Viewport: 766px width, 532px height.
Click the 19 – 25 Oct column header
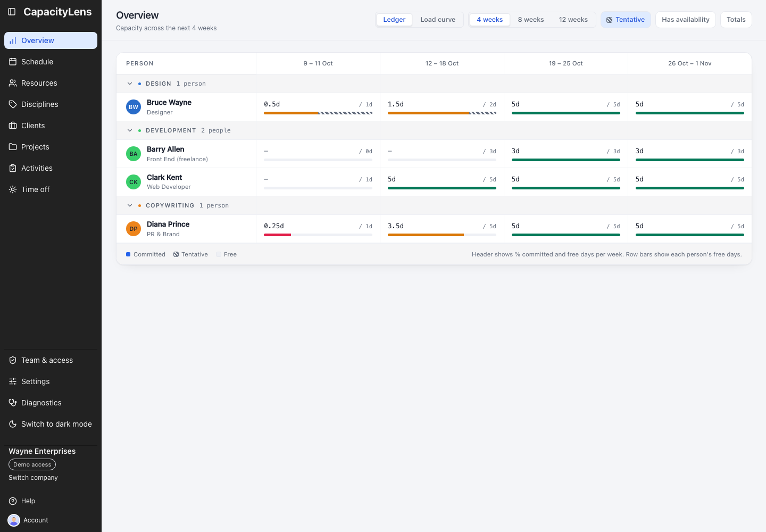click(566, 63)
